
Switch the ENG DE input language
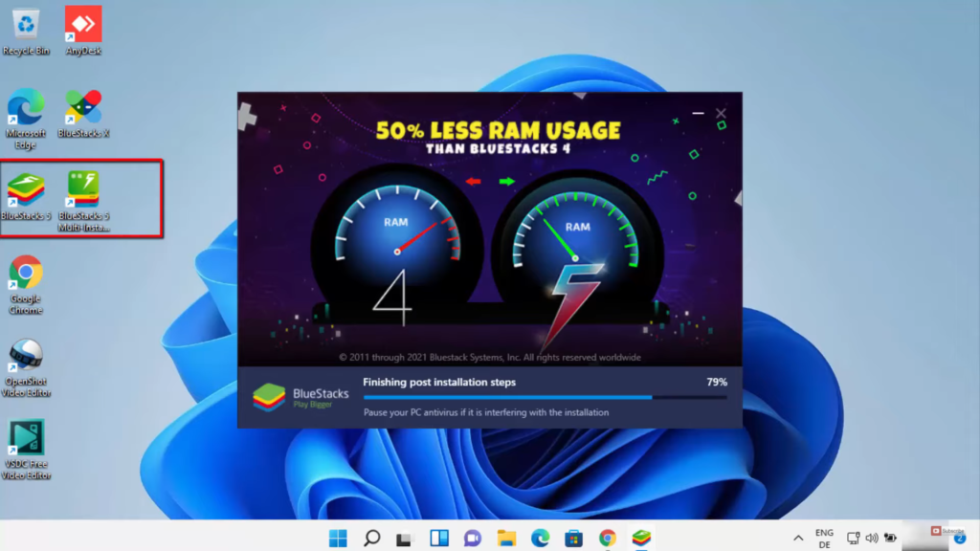tap(824, 538)
